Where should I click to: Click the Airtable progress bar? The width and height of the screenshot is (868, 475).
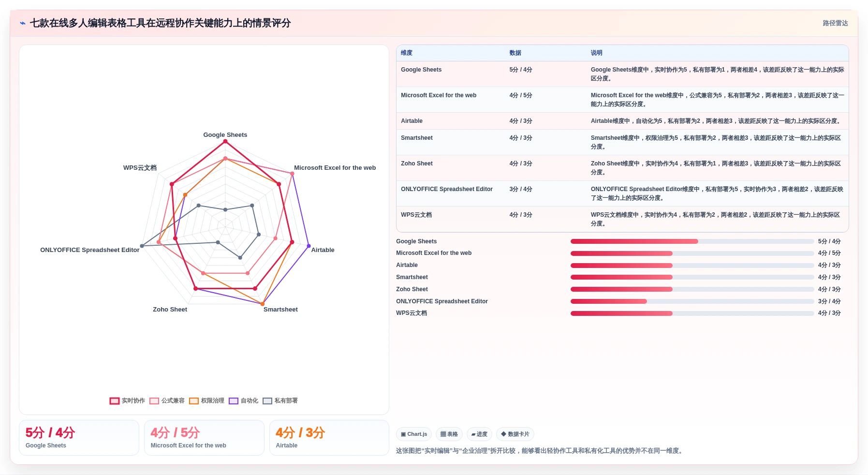[692, 266]
